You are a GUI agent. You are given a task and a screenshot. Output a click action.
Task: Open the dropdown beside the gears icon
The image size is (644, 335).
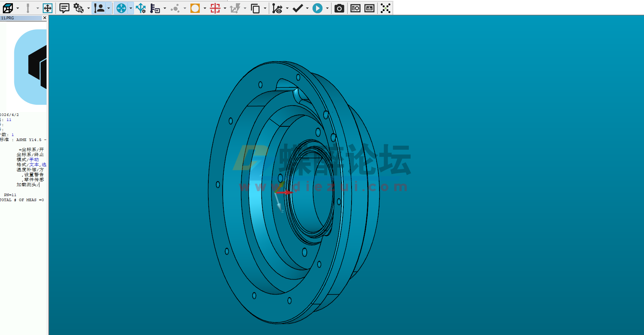tap(88, 8)
